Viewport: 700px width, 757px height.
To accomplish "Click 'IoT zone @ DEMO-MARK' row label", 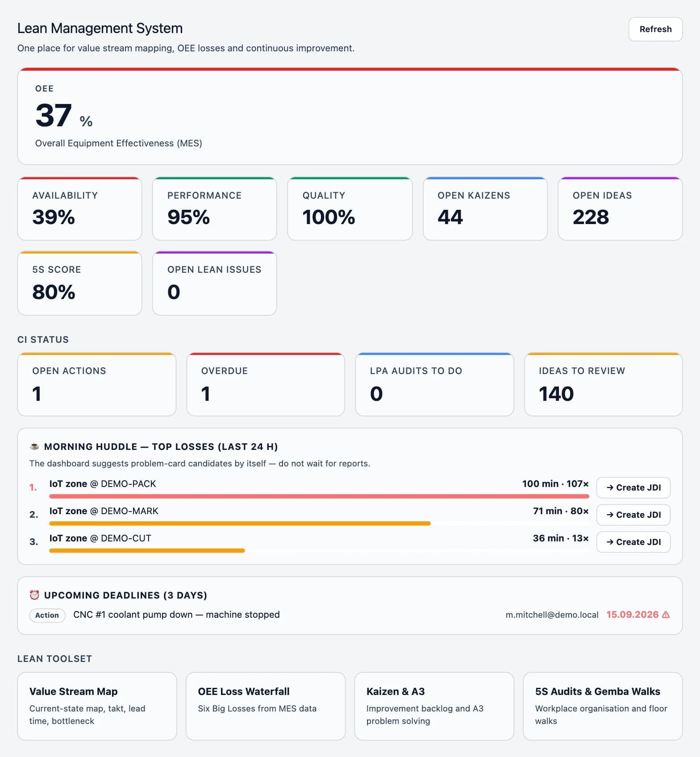I will pyautogui.click(x=104, y=511).
